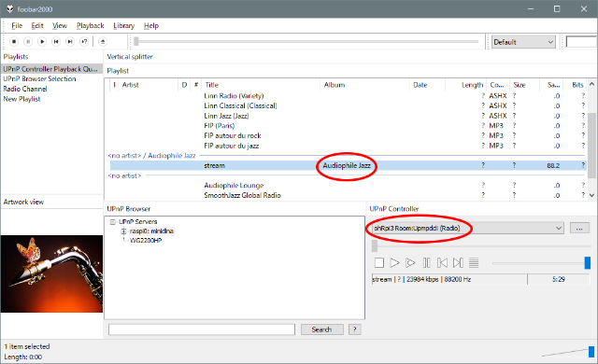Click the Previous track toolbar button
Screen dimensions: 598x364
coord(56,41)
